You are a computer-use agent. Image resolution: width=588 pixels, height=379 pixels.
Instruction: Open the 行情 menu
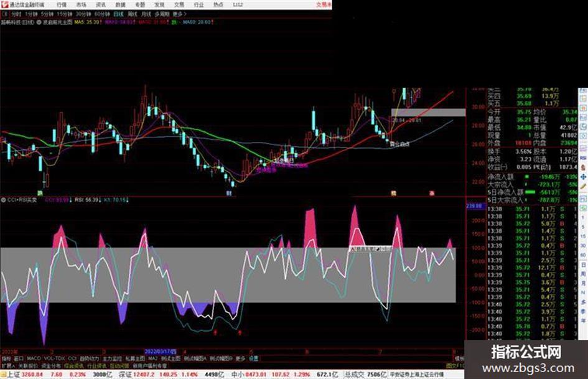tap(62, 5)
